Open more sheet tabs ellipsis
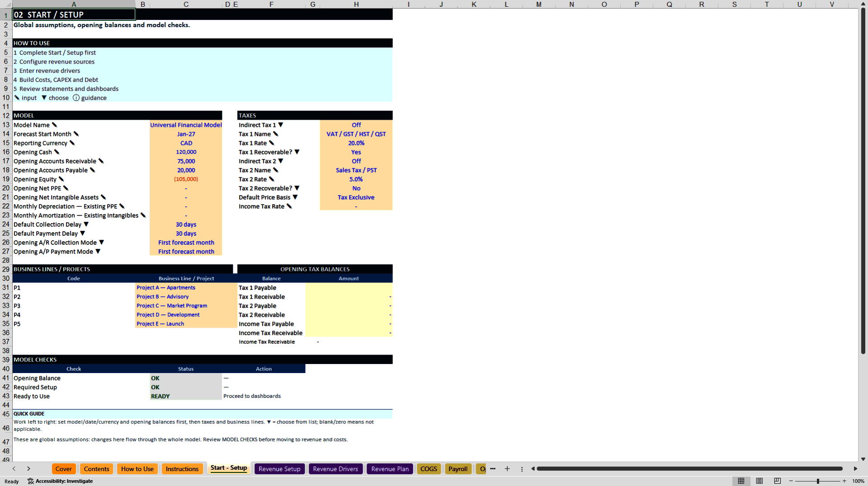Screen dimensions: 868x486 [493, 469]
